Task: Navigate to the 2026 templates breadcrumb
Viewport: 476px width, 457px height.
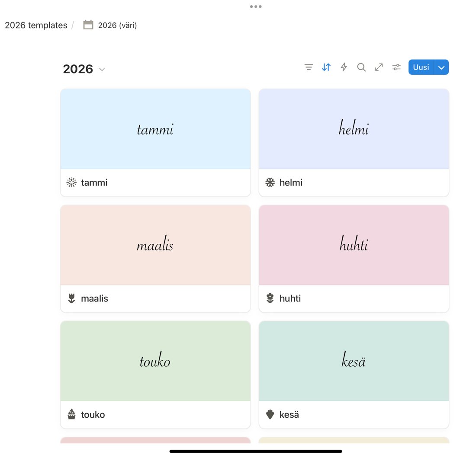Action: point(35,25)
